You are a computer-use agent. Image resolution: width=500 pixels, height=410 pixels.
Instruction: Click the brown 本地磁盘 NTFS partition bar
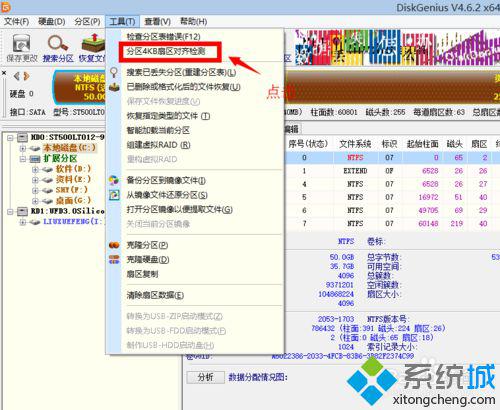tap(80, 88)
